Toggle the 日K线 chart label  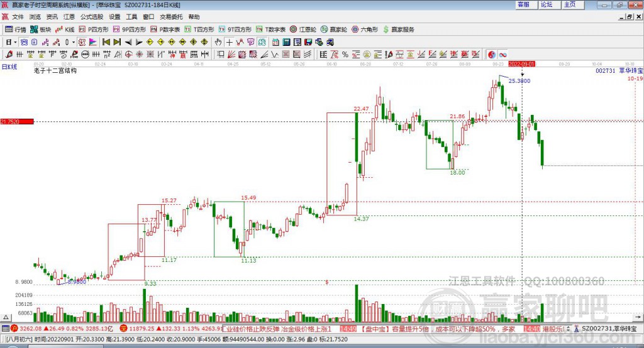(9, 67)
